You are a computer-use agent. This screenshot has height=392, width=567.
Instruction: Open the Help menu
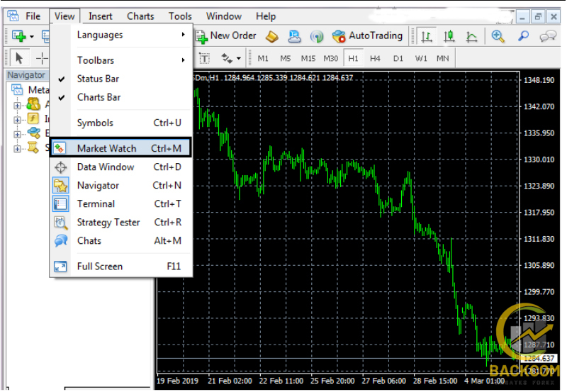[x=266, y=16]
